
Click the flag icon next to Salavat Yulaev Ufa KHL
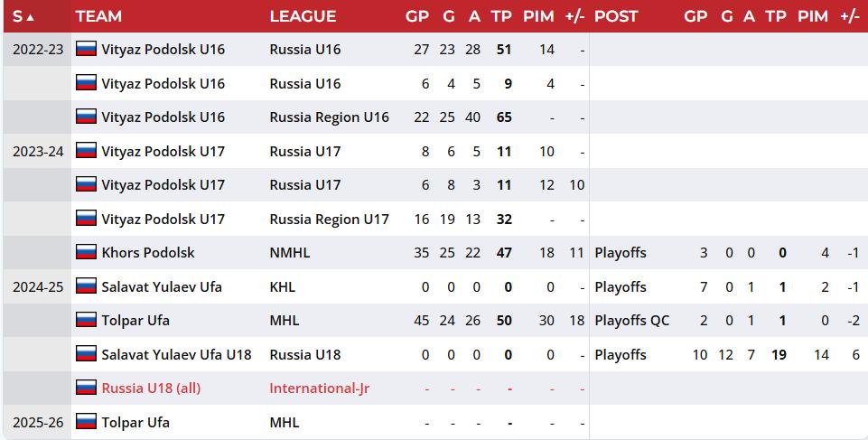tap(87, 286)
